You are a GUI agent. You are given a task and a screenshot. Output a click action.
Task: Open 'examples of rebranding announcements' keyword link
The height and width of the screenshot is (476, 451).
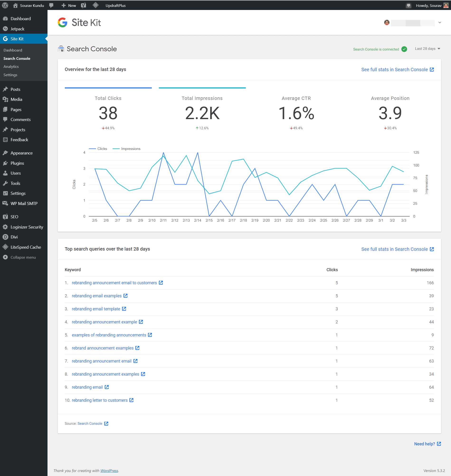point(109,335)
